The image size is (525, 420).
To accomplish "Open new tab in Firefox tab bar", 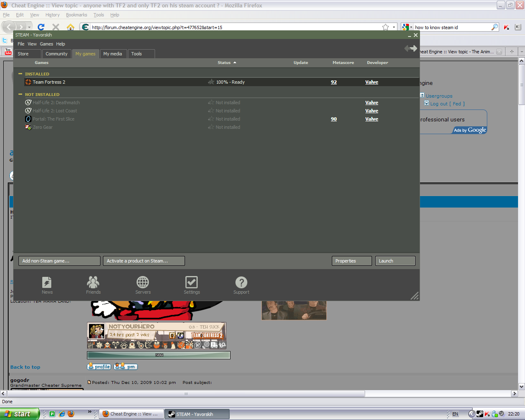I will [x=511, y=52].
